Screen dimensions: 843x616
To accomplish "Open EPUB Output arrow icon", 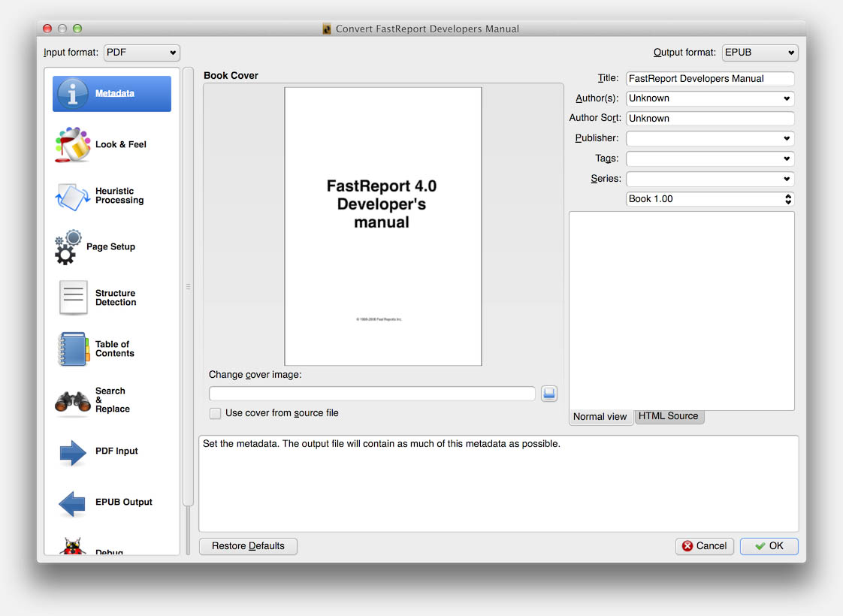I will click(73, 503).
